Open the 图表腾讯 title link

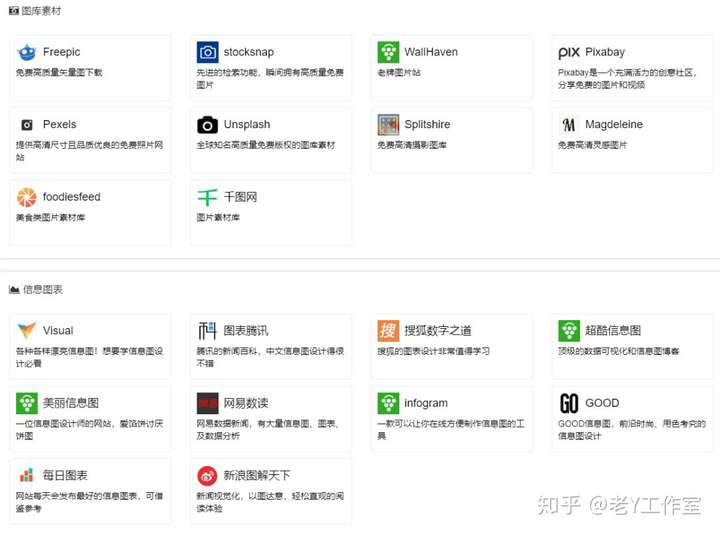246,331
